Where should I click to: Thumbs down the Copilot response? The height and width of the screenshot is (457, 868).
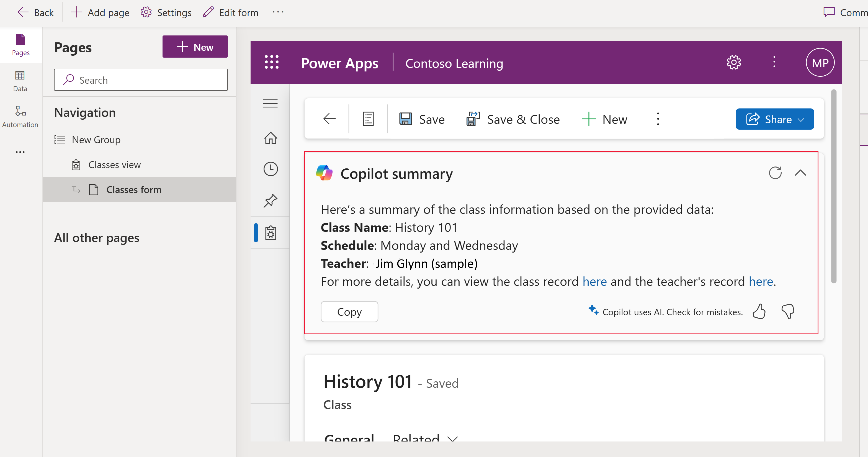click(x=788, y=312)
